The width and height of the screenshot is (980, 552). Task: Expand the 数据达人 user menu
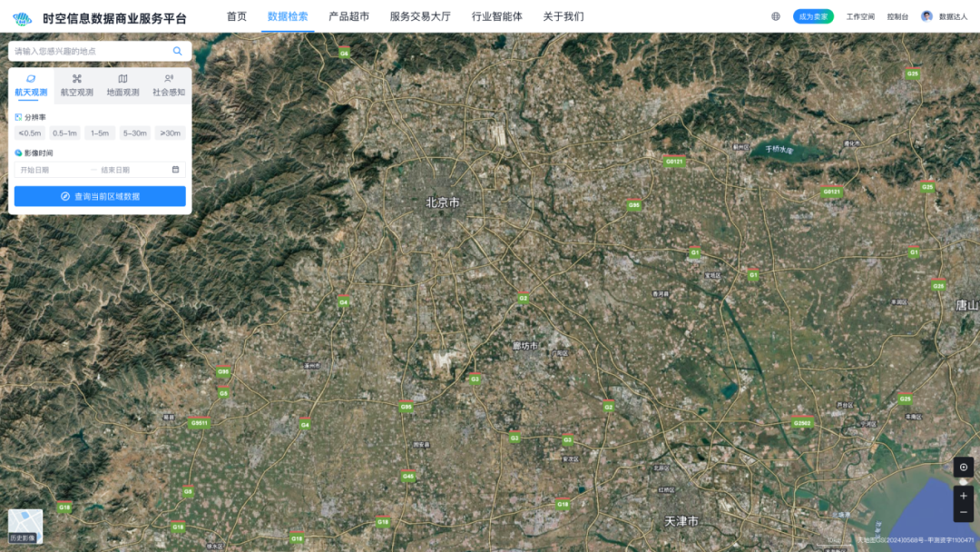coord(953,16)
